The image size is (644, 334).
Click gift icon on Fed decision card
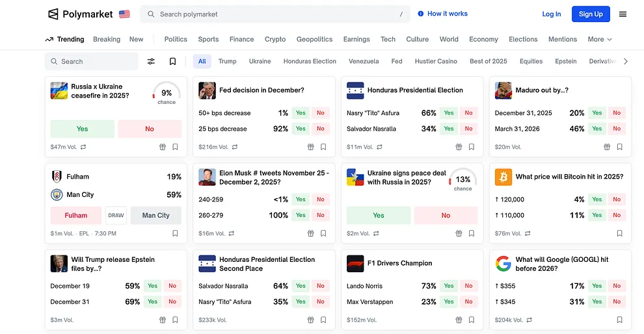pyautogui.click(x=310, y=147)
